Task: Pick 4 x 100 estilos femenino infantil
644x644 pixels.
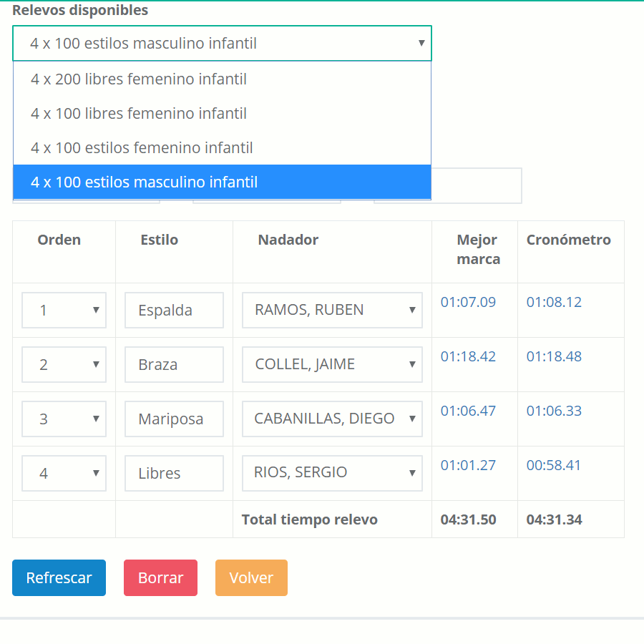Action: (x=223, y=147)
